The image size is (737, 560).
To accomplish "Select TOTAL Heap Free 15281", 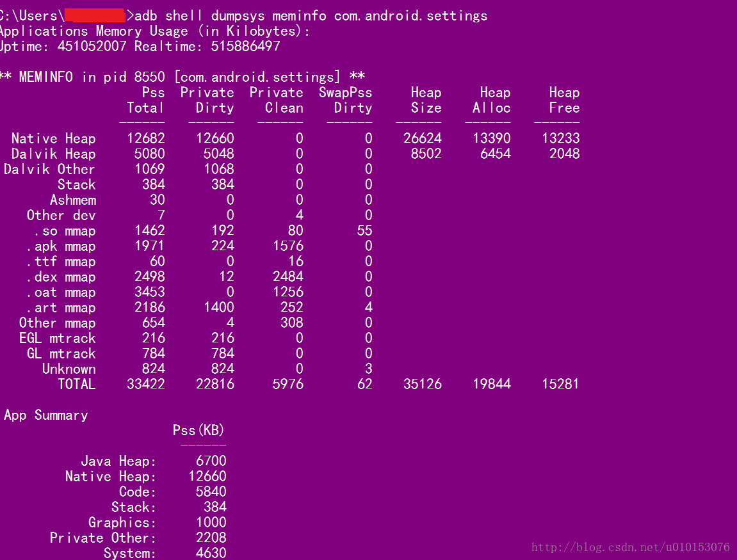I will pyautogui.click(x=561, y=384).
